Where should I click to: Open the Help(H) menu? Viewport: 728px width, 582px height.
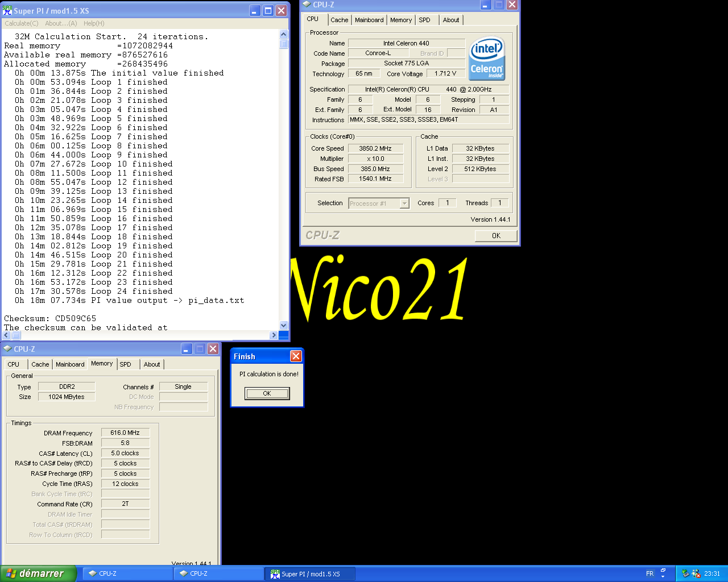(x=94, y=23)
